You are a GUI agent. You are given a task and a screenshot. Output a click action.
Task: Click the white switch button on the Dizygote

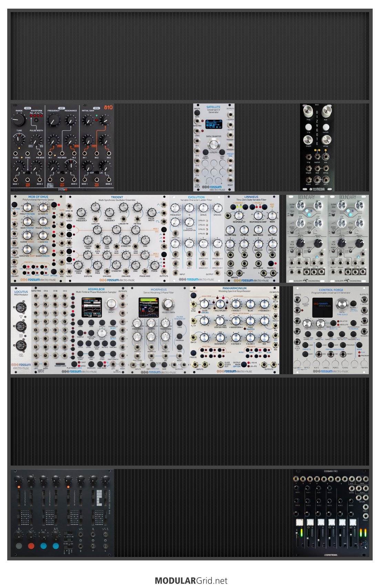(325, 127)
